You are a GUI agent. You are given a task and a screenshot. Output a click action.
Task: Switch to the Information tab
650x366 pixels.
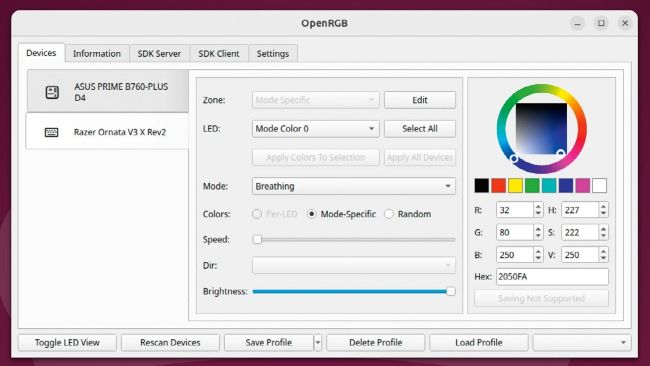tap(97, 53)
